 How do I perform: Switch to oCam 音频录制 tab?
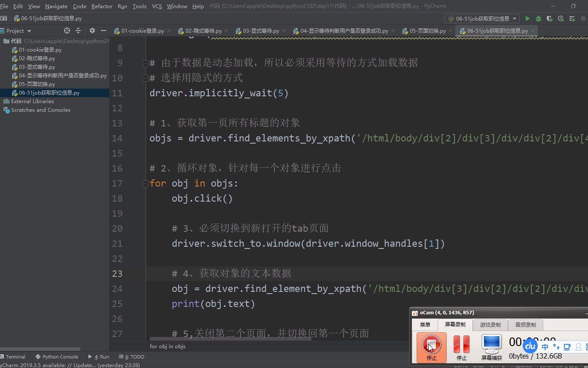pos(525,325)
